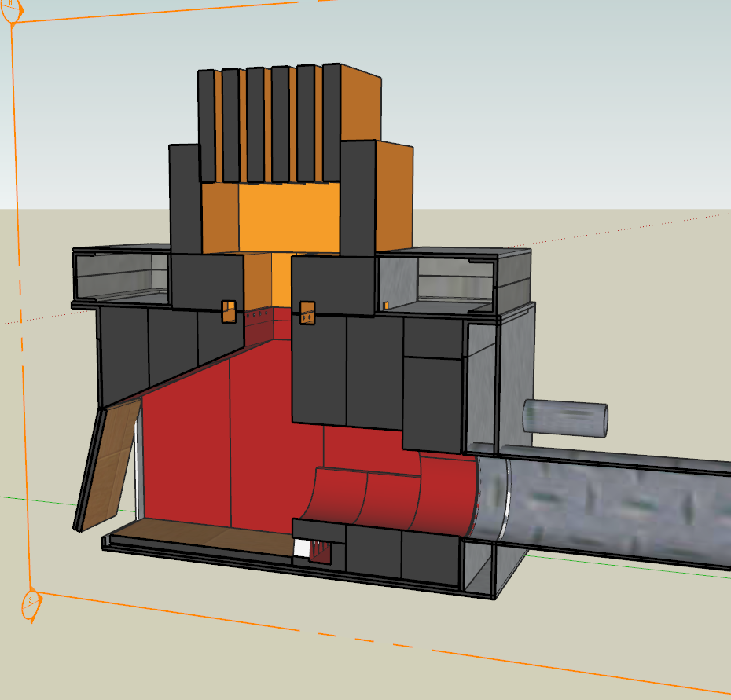Click the curved red ledge above the pipe
This screenshot has height=700, width=731.
click(369, 497)
